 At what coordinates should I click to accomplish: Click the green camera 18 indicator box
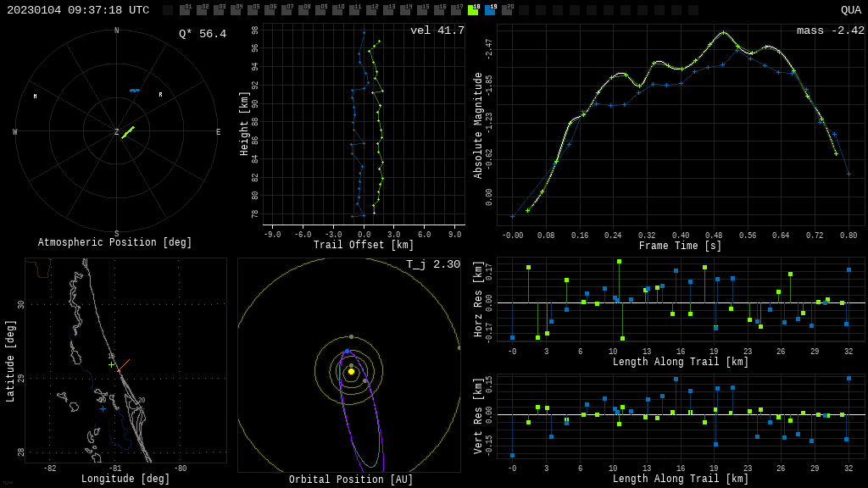[x=473, y=10]
